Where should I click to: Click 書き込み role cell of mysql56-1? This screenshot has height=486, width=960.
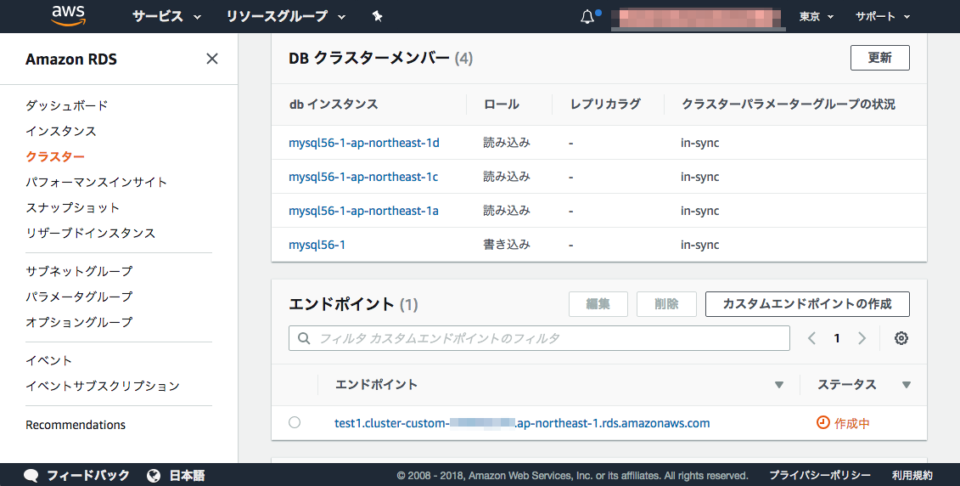(x=507, y=245)
